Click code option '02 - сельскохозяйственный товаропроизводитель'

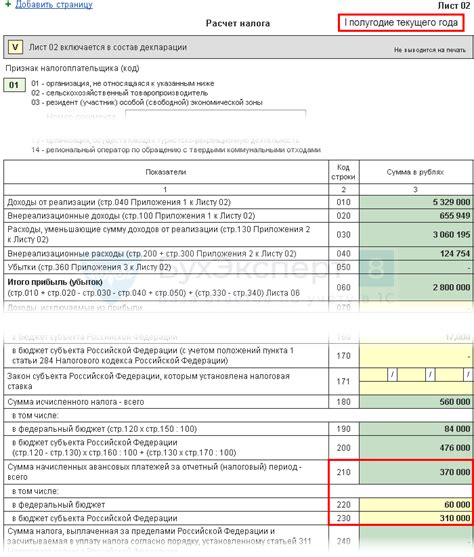tap(120, 93)
